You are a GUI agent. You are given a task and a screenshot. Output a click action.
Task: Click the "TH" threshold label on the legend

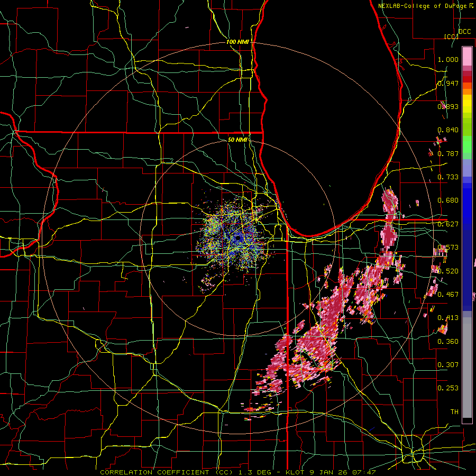coord(454,412)
